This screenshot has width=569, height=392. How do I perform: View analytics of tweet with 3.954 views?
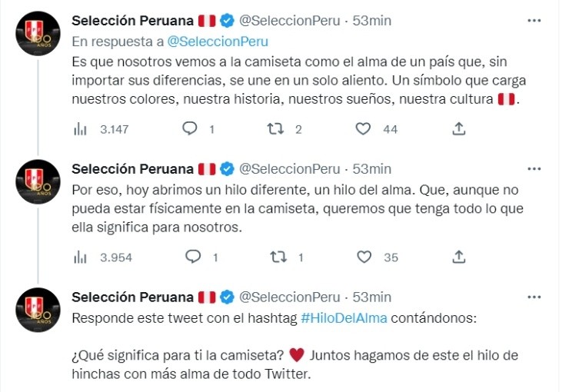pyautogui.click(x=80, y=257)
